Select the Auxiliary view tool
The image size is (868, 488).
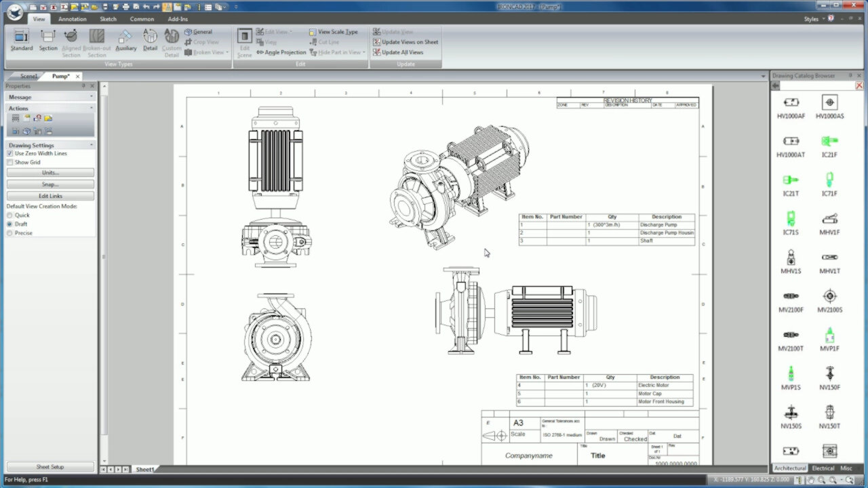125,41
